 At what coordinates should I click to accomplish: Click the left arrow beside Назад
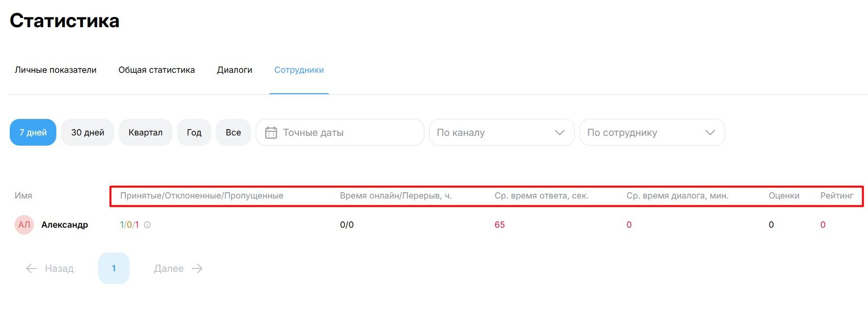tap(32, 268)
